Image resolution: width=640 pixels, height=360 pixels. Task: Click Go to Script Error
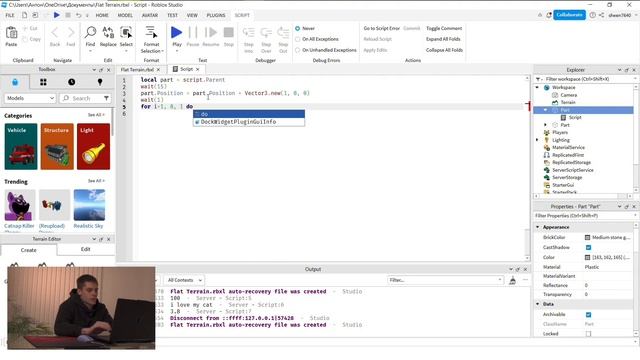(x=382, y=29)
